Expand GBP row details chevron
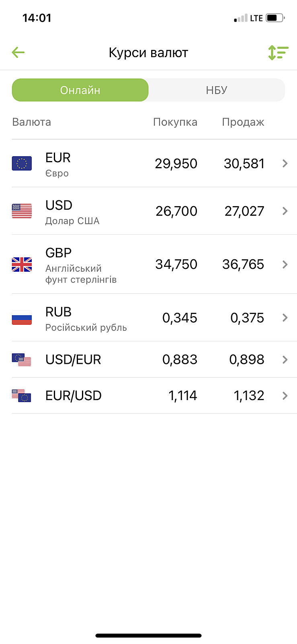297x644 pixels. 285,264
